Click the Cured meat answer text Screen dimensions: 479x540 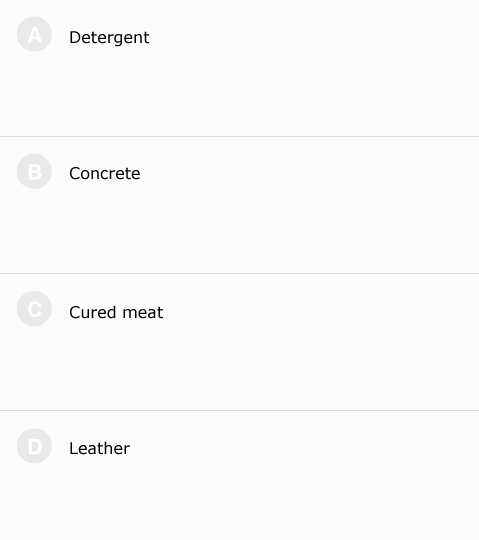[116, 312]
